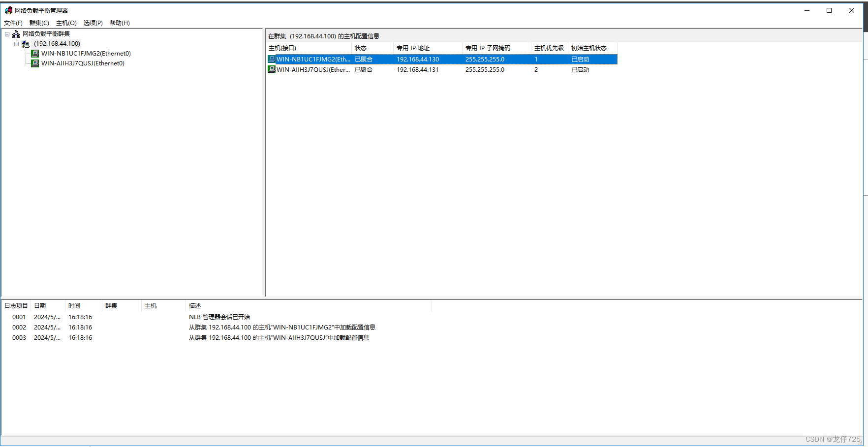Collapse the (192.168.44.100) cluster node
868x447 pixels.
point(16,44)
